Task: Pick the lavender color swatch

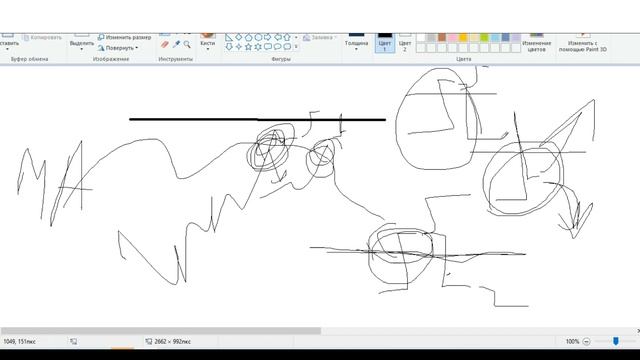Action: (516, 38)
